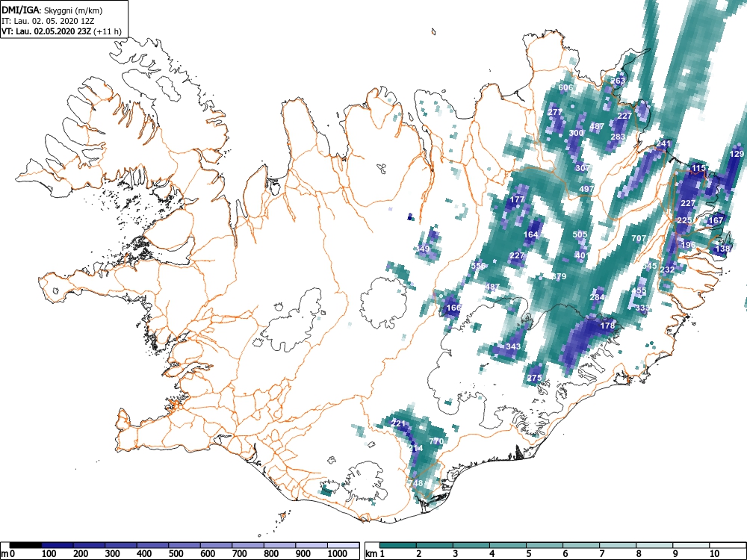This screenshot has height=560, width=747.
Task: Select visibility value 177
Action: (517, 199)
